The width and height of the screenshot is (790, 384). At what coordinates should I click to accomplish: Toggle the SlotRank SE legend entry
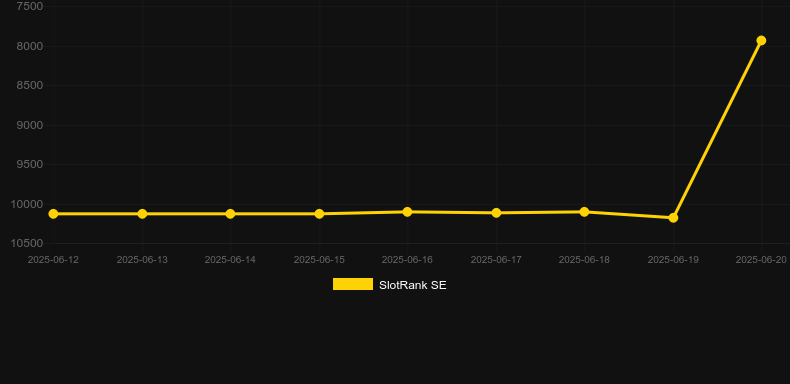point(389,285)
